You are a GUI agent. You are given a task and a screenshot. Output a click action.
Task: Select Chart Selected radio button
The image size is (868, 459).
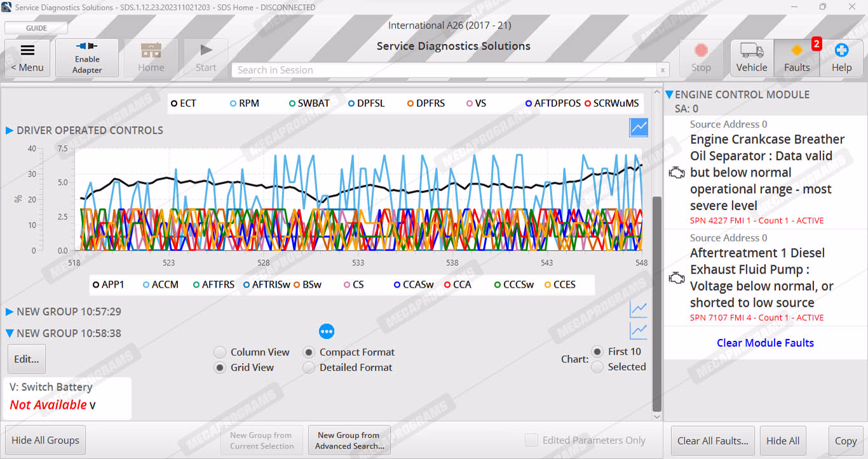click(x=597, y=367)
